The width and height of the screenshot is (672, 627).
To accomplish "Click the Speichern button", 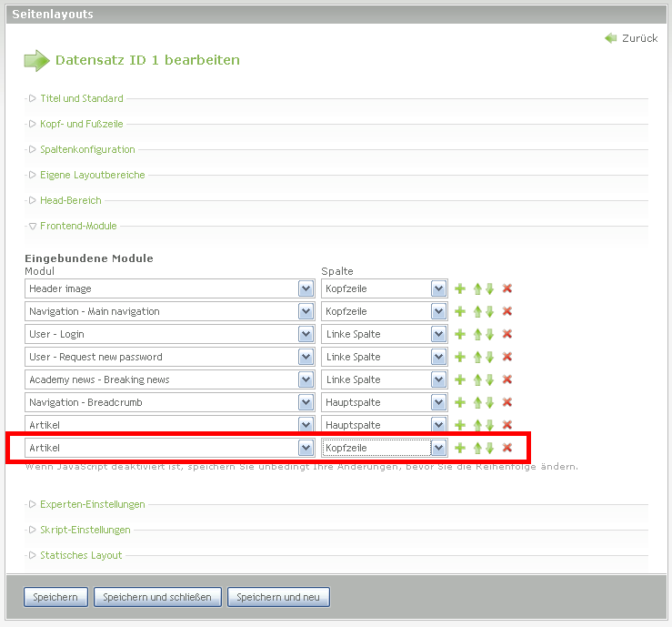I will pyautogui.click(x=55, y=597).
